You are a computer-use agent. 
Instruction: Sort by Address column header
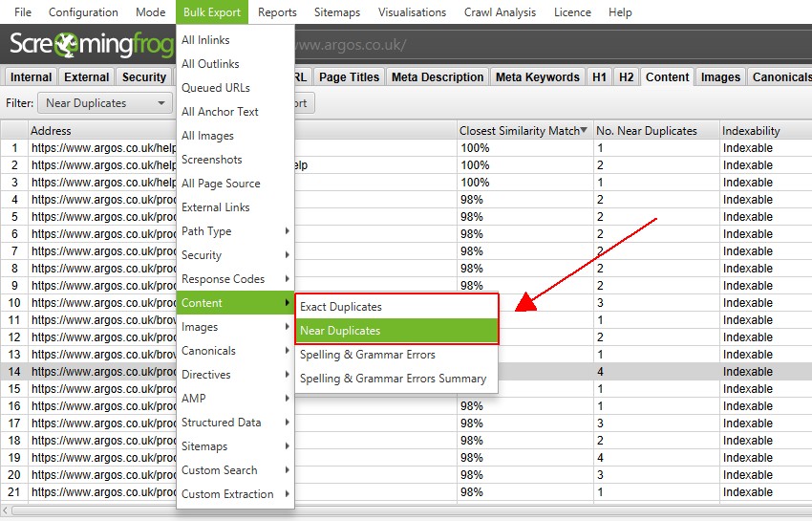click(x=102, y=130)
